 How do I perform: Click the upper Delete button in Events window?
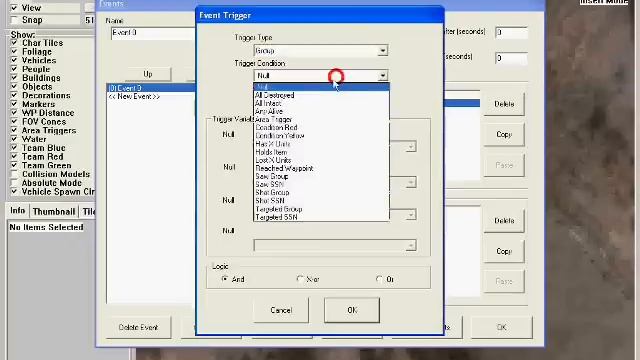(x=504, y=104)
